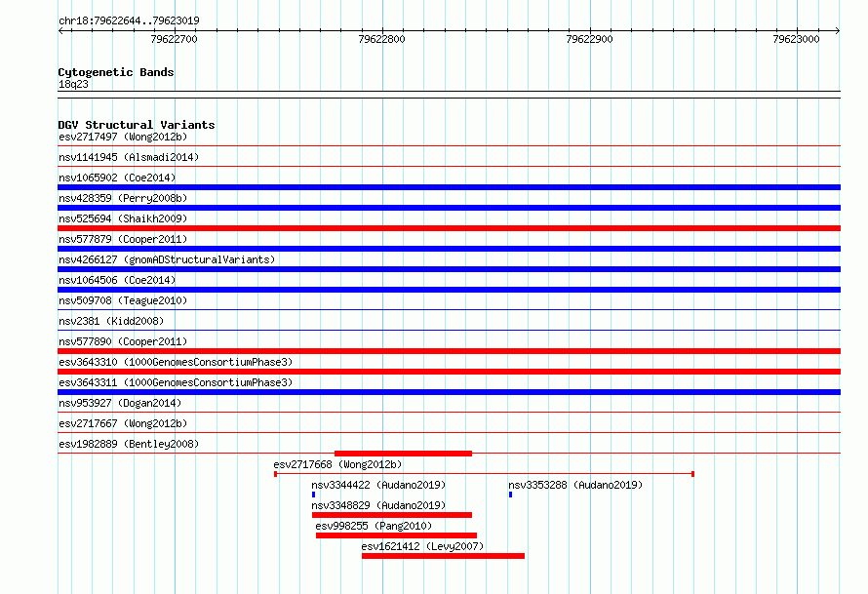Select the blue bar of esv3643311
This screenshot has width=868, height=594.
click(449, 392)
